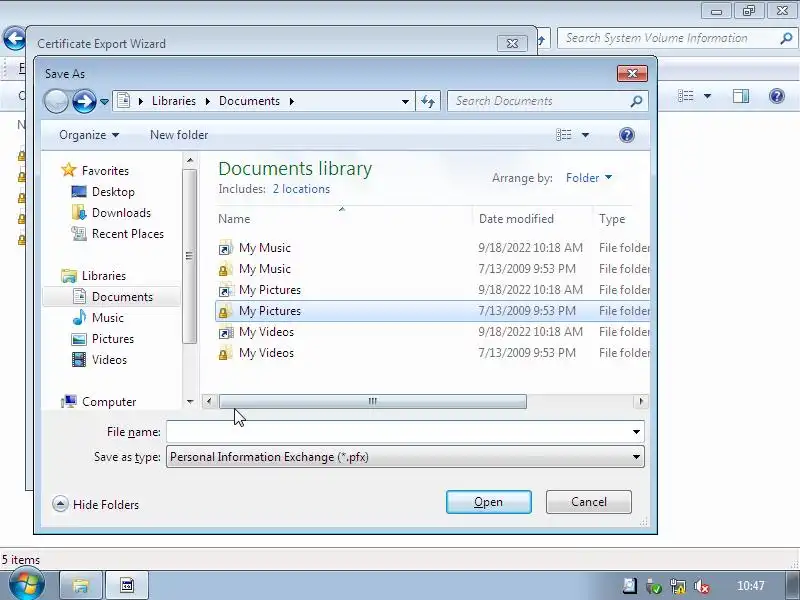Open the Organize menu
The image size is (800, 600).
point(89,135)
